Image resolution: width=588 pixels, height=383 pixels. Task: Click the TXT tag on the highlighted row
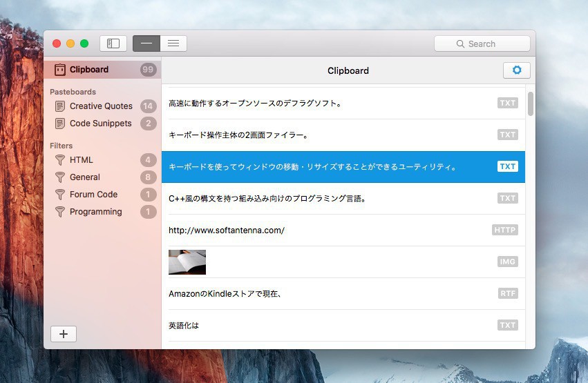(508, 166)
